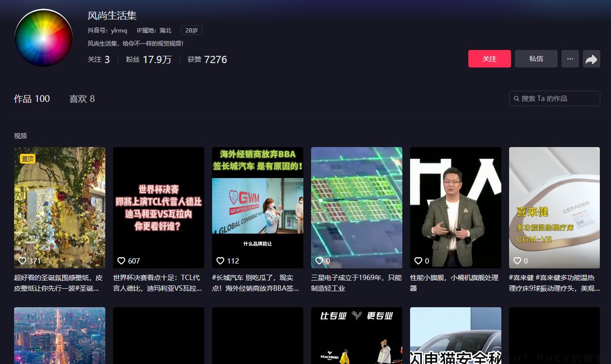Open the GWM 长城汽车 video thumbnail
Image resolution: width=611 pixels, height=364 pixels.
coord(258,208)
